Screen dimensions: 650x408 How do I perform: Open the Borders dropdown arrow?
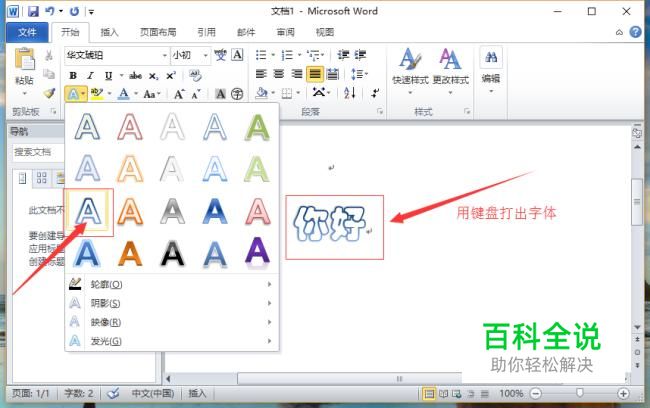[298, 93]
